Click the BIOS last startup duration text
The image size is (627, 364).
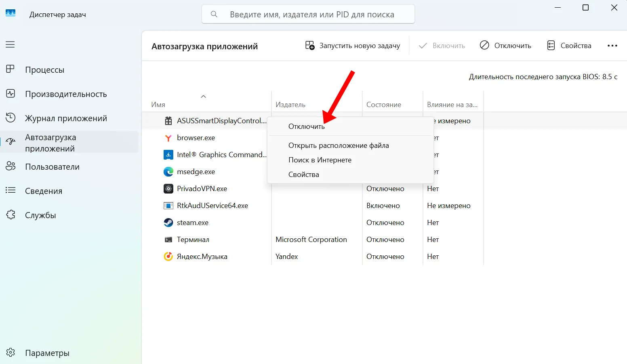pos(543,77)
